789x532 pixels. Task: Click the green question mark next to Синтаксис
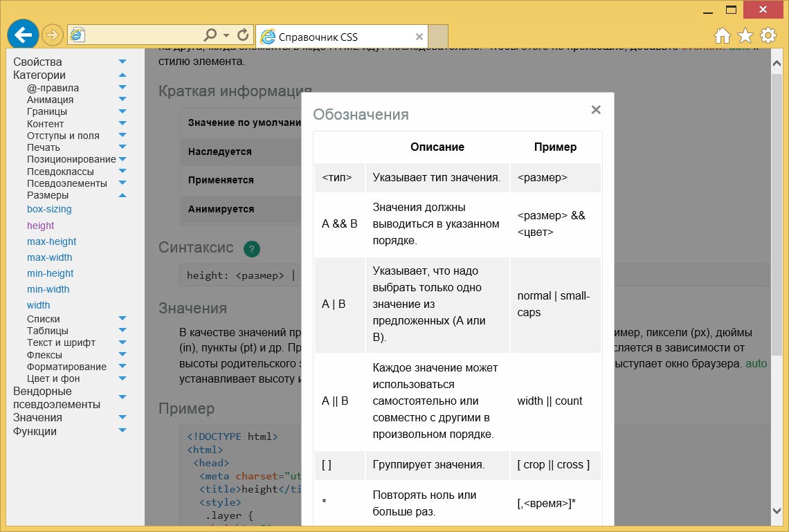[252, 249]
